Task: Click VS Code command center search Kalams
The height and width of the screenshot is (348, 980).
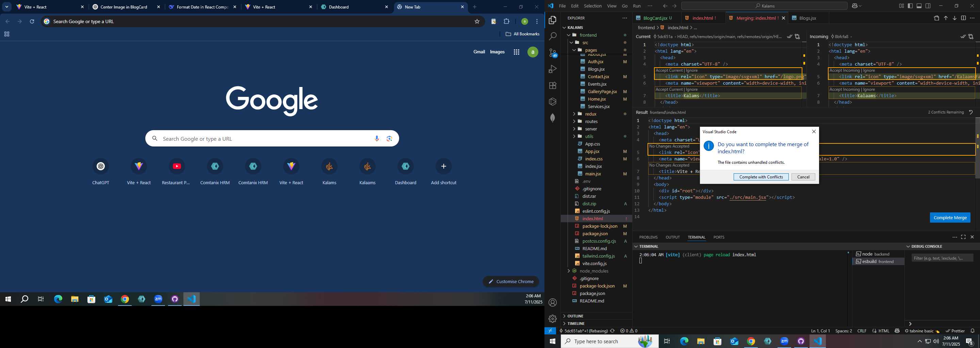Action: (764, 6)
